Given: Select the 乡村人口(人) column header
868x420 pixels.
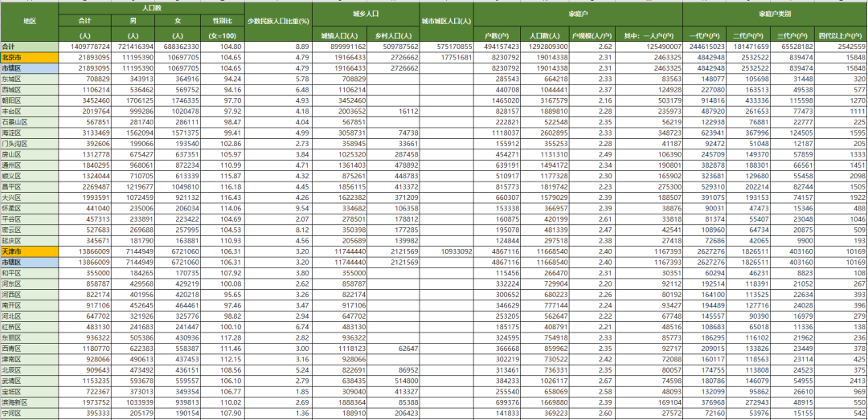Looking at the screenshot, I should click(x=393, y=36).
